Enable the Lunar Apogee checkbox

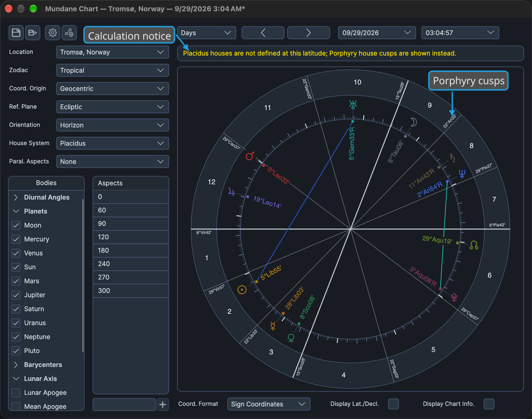click(16, 393)
